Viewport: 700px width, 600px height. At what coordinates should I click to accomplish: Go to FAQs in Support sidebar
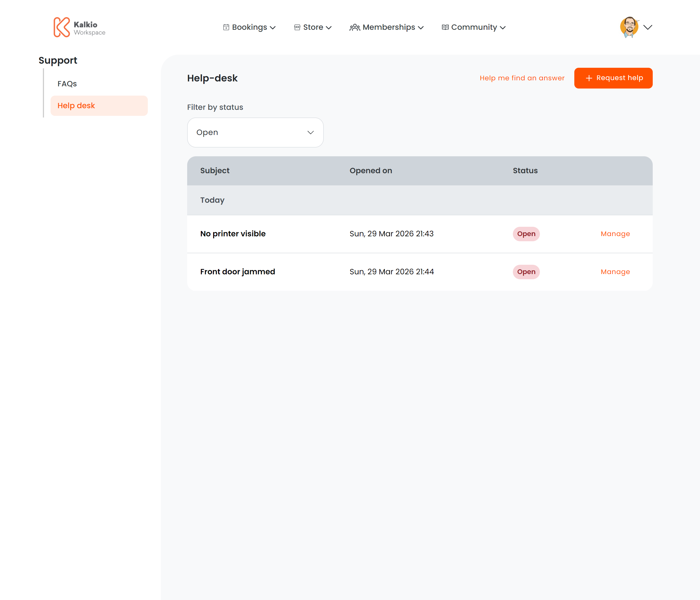pos(67,84)
